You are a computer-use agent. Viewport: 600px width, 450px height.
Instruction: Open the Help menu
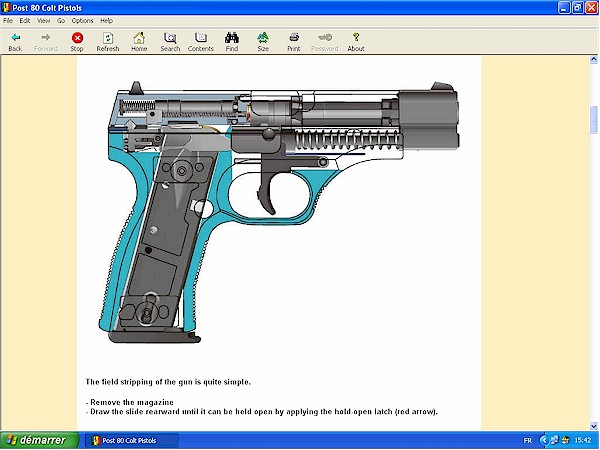coord(106,21)
